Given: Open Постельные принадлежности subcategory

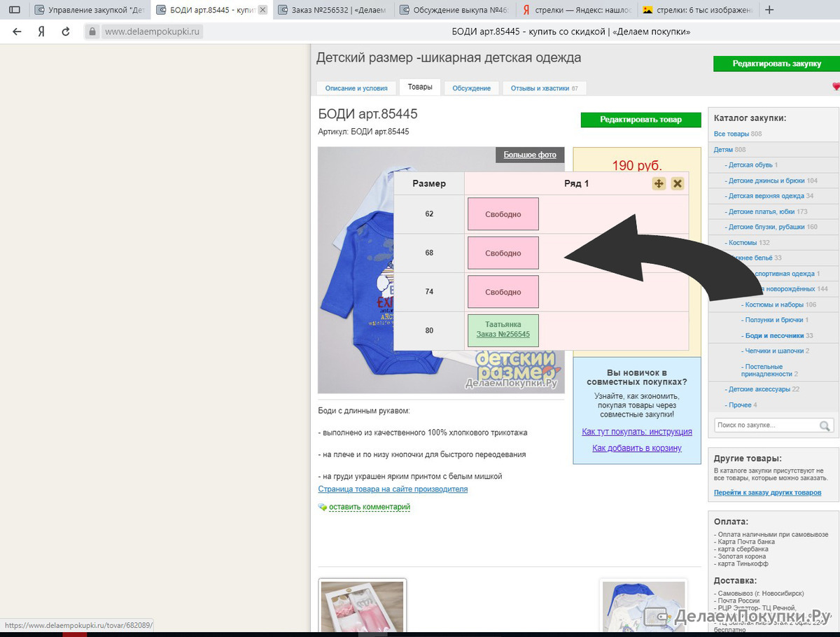Looking at the screenshot, I should pyautogui.click(x=768, y=370).
